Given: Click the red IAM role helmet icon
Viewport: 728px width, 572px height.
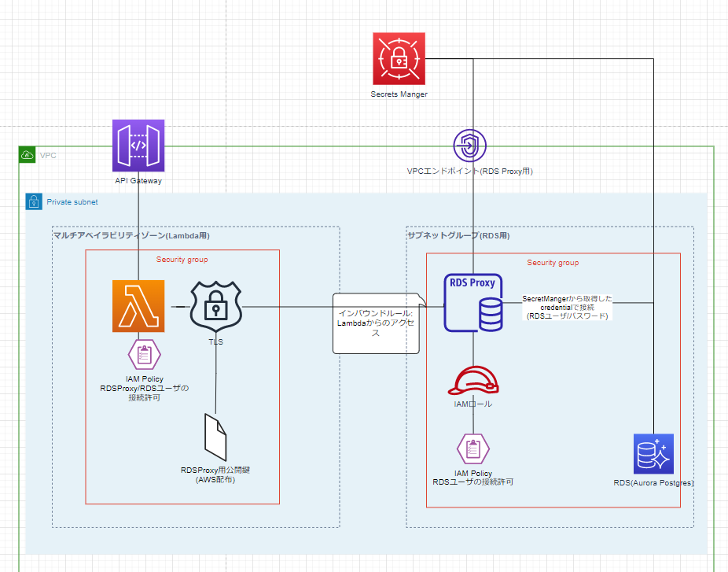Looking at the screenshot, I should click(473, 381).
